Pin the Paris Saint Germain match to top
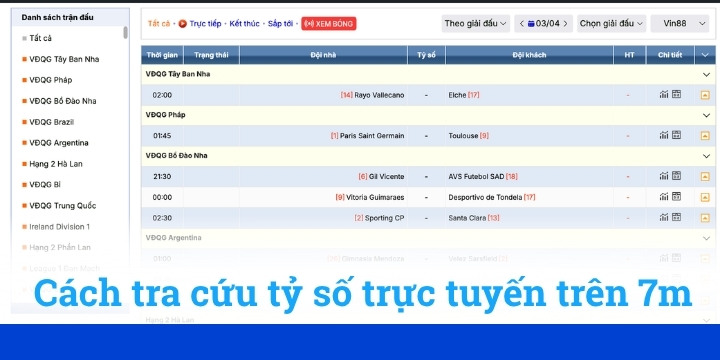The height and width of the screenshot is (360, 720). click(x=705, y=136)
